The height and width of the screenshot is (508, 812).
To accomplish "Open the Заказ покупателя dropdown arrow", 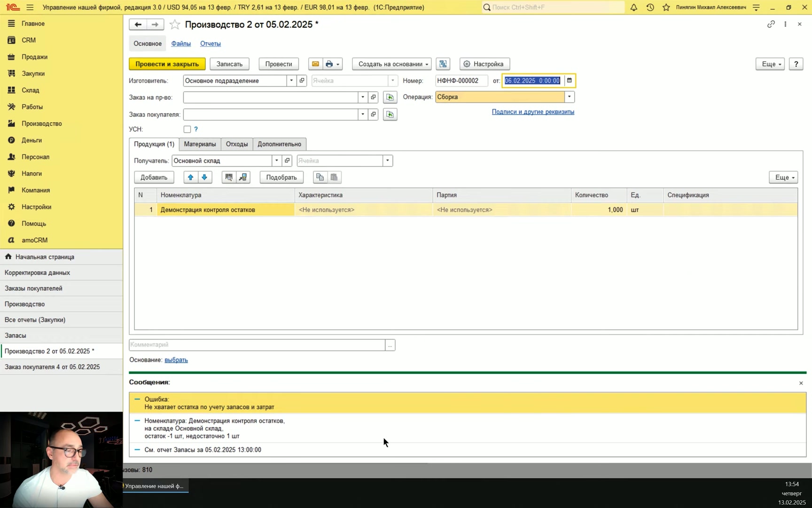I will click(363, 114).
